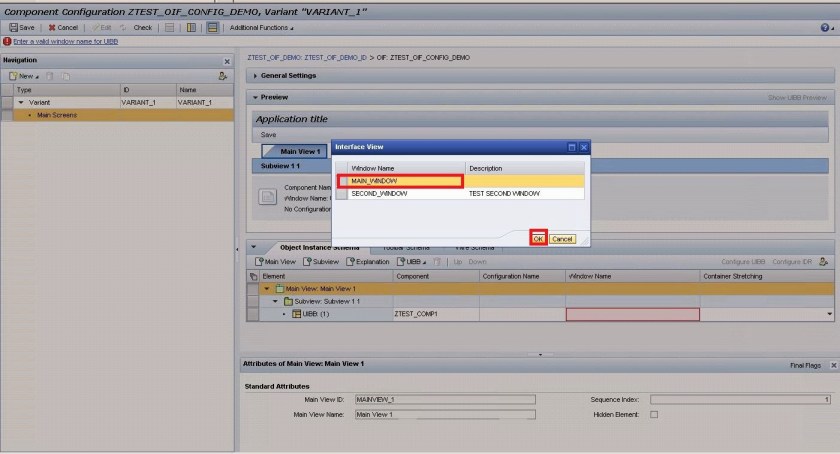Select the MAIN_WINDOW row in Interface View
Screen dimensions: 840x454
click(400, 181)
